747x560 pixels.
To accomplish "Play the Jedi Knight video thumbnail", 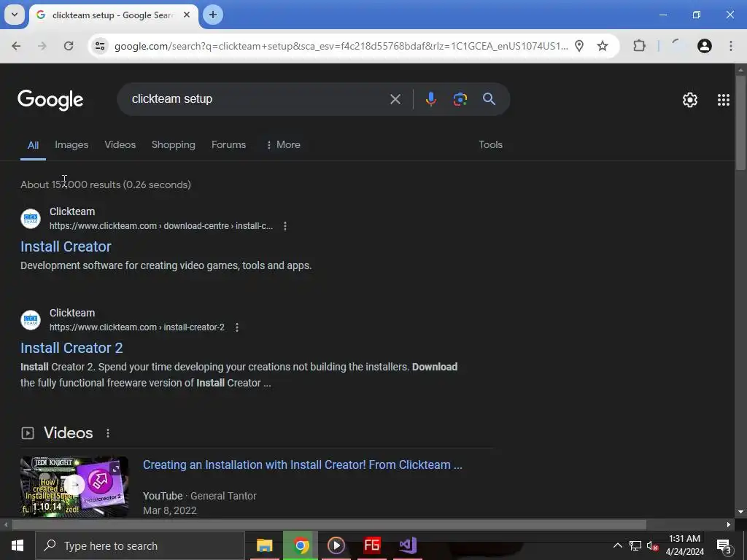I will [x=74, y=486].
